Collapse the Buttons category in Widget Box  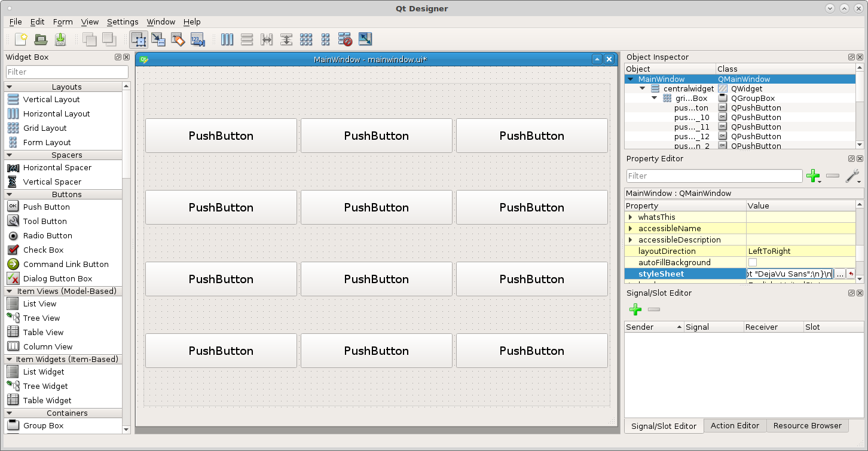(10, 194)
